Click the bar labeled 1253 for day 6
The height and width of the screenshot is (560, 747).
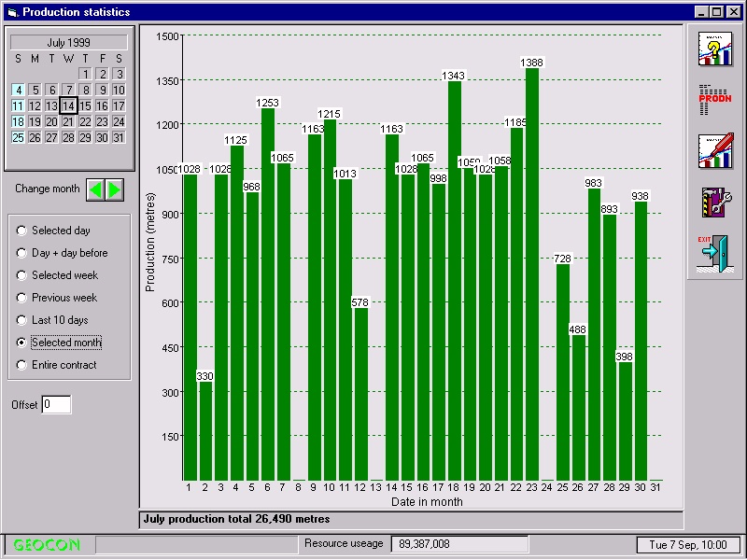click(x=268, y=294)
